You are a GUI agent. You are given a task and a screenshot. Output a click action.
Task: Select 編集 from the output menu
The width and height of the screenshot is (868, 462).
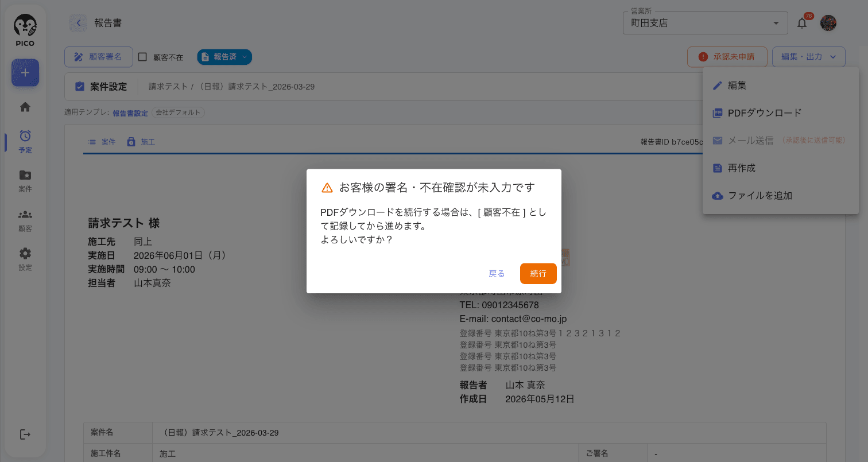coord(781,86)
